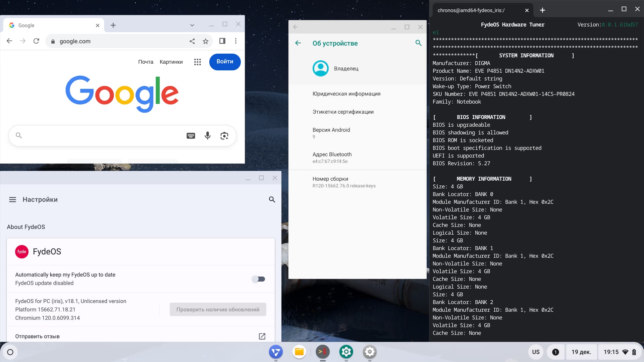
Task: Click the share page icon in address bar
Action: 192,41
